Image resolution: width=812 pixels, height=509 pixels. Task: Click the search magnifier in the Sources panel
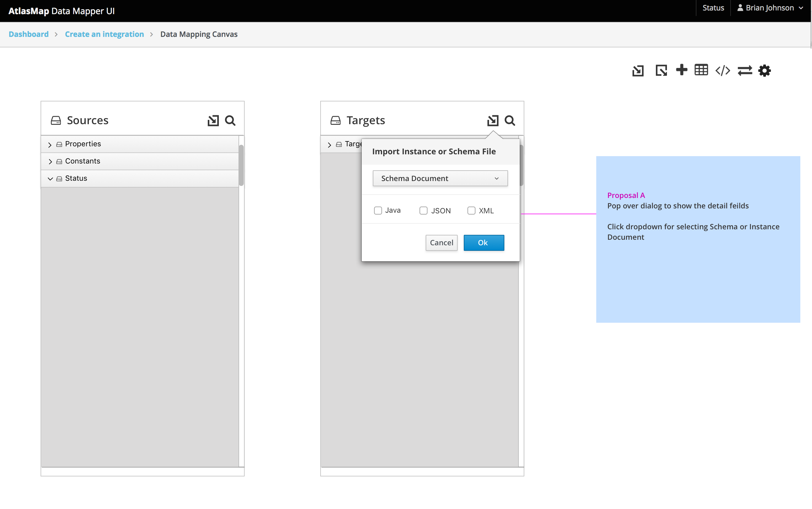[x=230, y=120]
